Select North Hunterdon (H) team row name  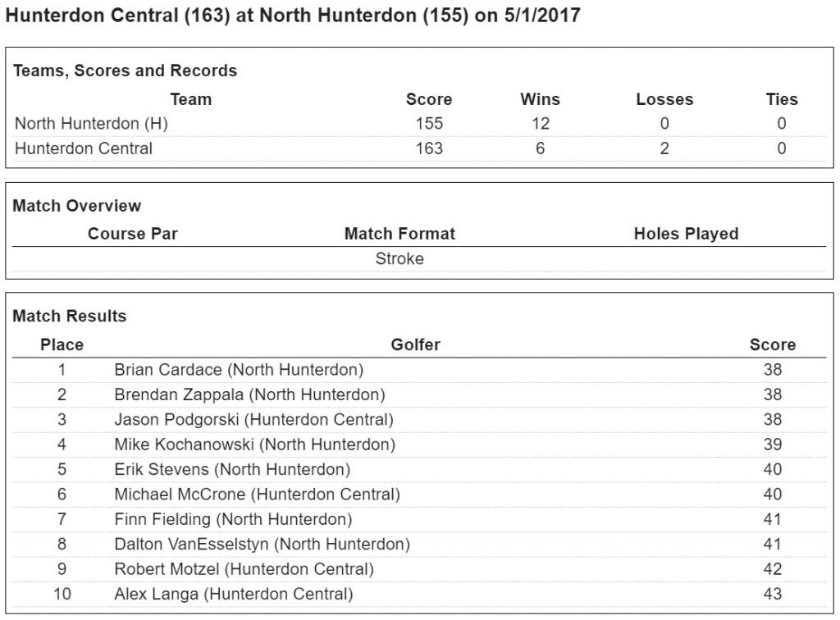[x=91, y=124]
